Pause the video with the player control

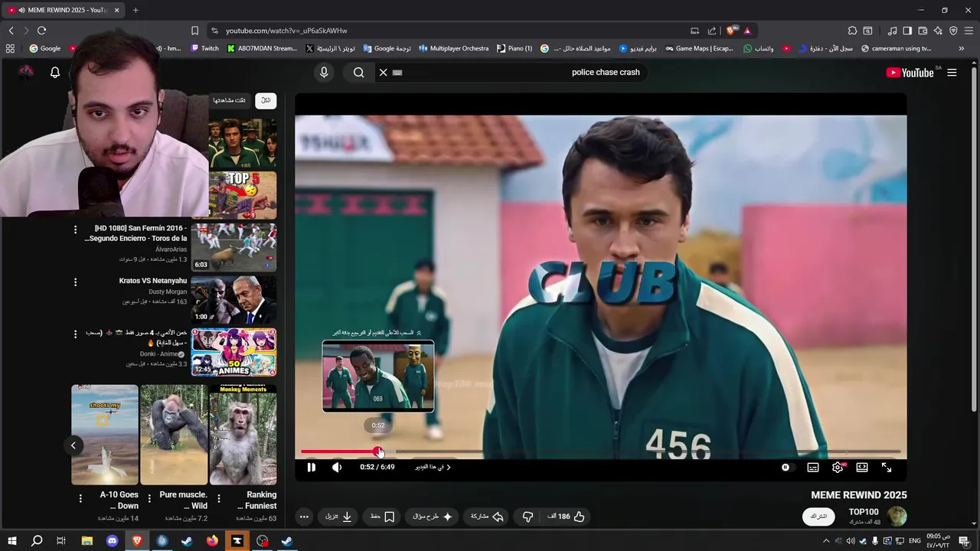[312, 467]
